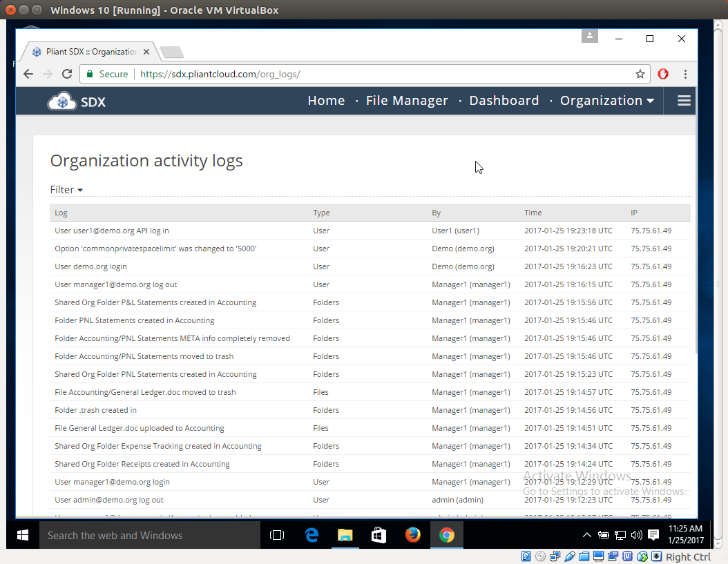Open the Opera-style red extension icon

click(663, 74)
